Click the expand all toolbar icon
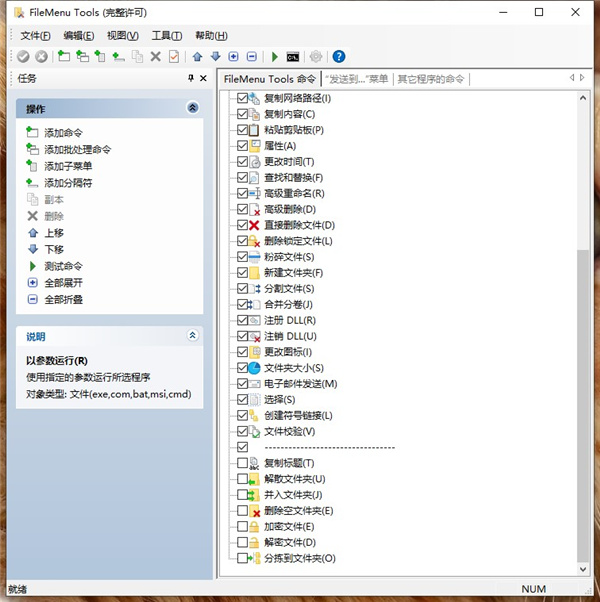The height and width of the screenshot is (602, 600). coord(233,57)
